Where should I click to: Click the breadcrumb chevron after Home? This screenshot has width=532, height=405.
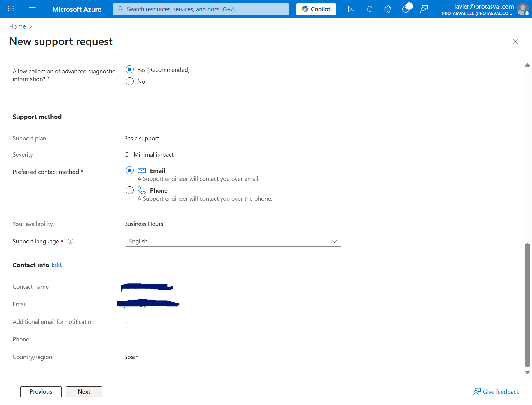(31, 26)
